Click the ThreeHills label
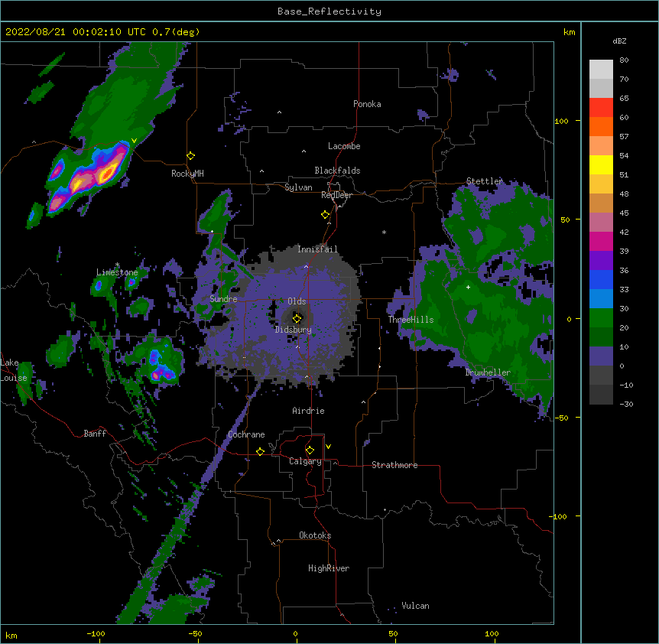Screen dimensions: 659x644 (411, 320)
